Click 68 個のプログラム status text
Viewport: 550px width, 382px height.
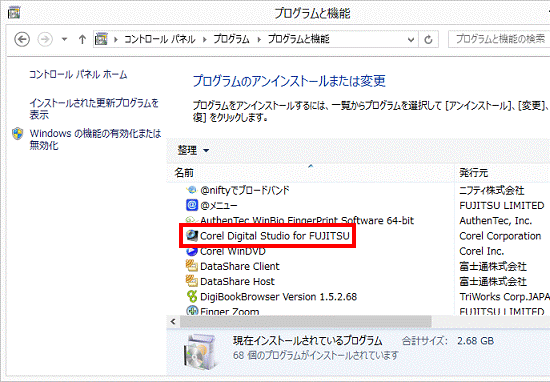(316, 355)
